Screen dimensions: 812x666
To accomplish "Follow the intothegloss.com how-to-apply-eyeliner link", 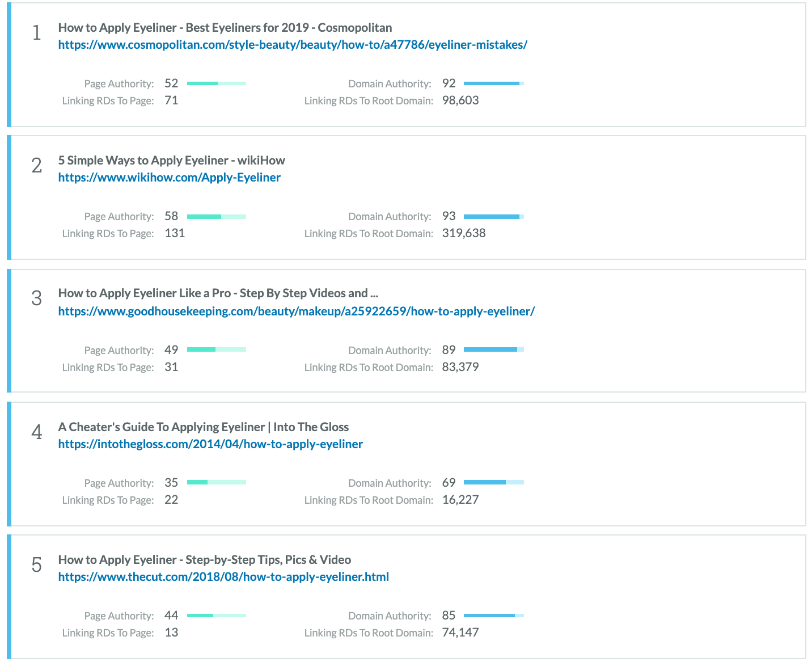I will [x=210, y=444].
